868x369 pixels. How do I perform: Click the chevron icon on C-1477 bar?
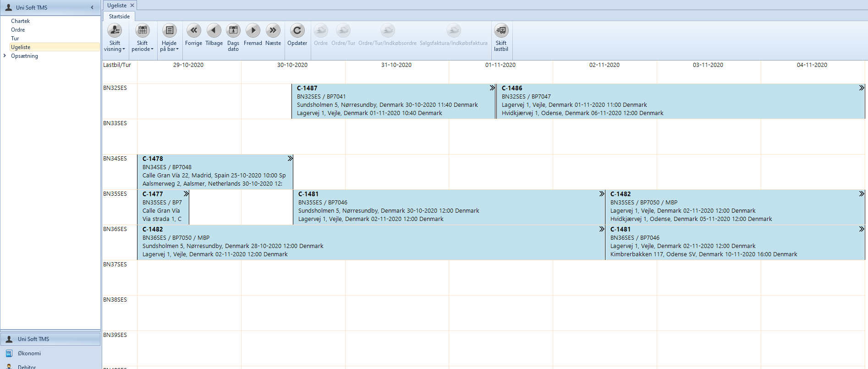coord(186,194)
